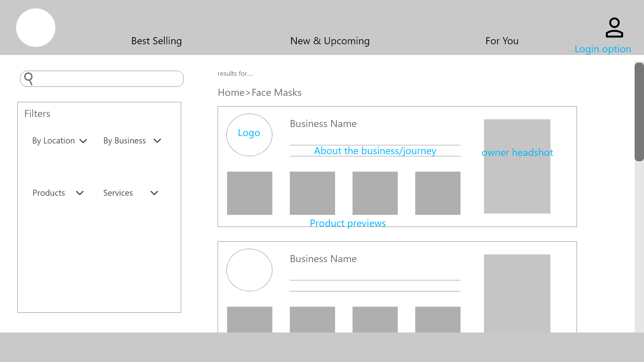Viewport: 644px width, 362px height.
Task: Click second card's Business Name heading
Action: coord(323,259)
